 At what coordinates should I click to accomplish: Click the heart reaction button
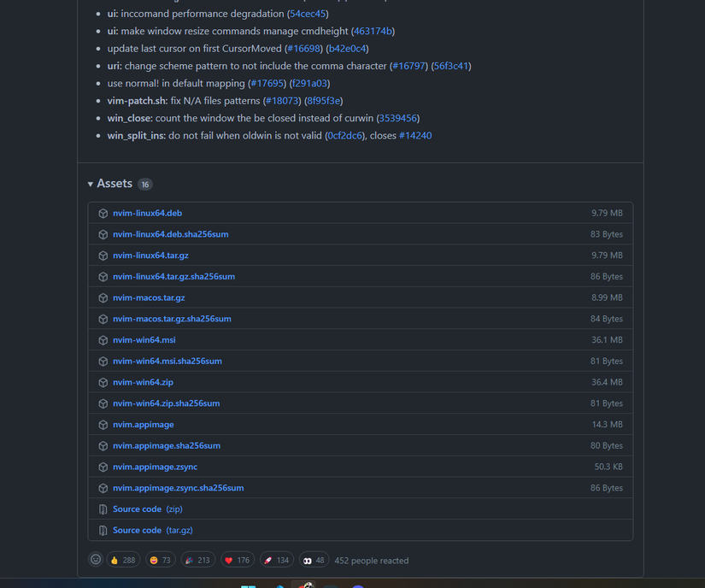pos(237,560)
